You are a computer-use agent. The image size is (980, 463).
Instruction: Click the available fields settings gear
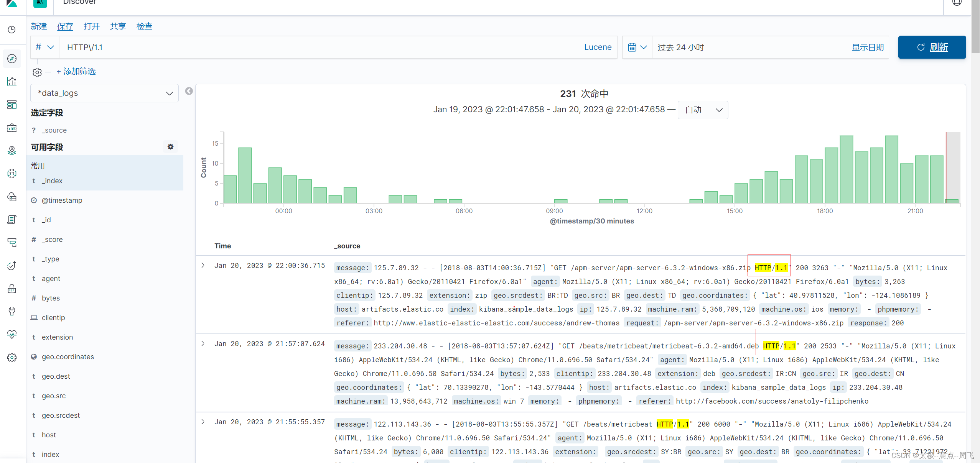tap(170, 147)
